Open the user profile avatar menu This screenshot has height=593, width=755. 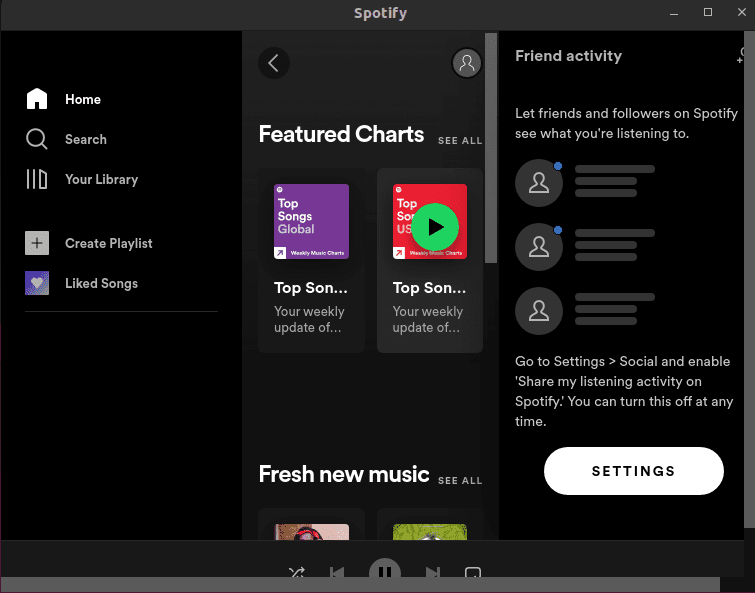(x=467, y=63)
